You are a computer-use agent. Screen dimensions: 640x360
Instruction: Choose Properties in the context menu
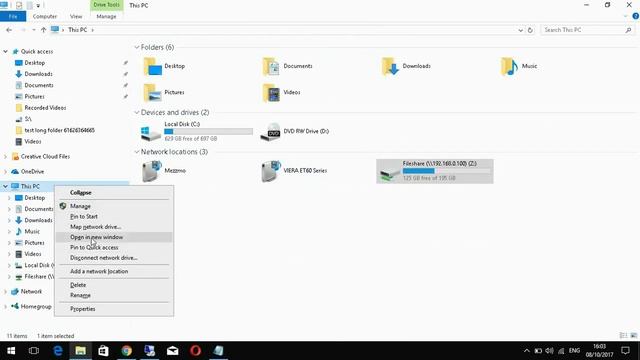(x=114, y=309)
